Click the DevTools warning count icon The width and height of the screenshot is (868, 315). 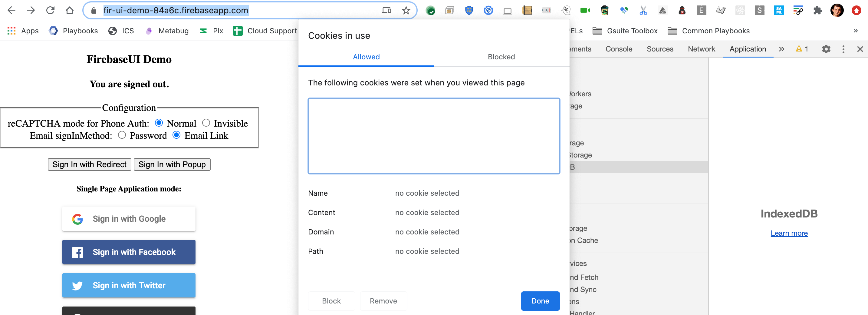tap(802, 49)
